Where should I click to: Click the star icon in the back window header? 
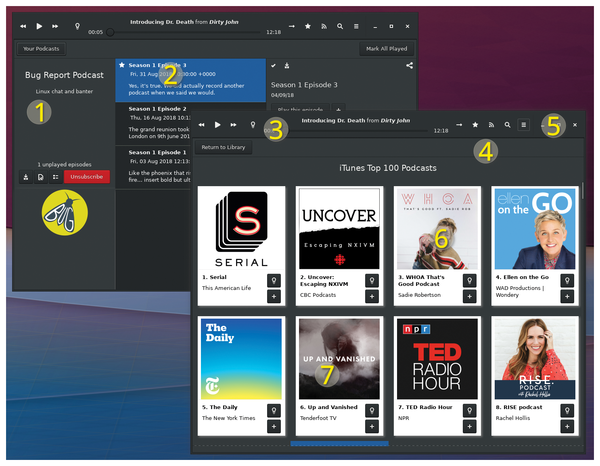pos(308,26)
